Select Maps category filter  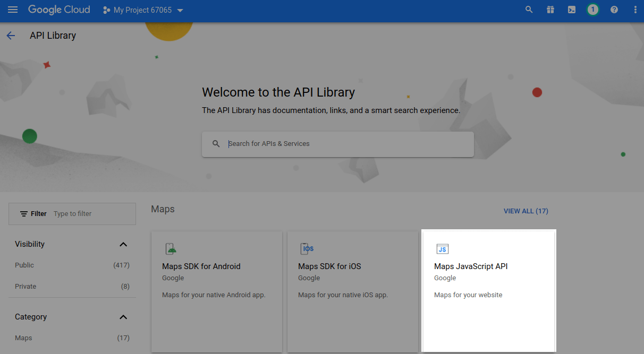click(23, 338)
